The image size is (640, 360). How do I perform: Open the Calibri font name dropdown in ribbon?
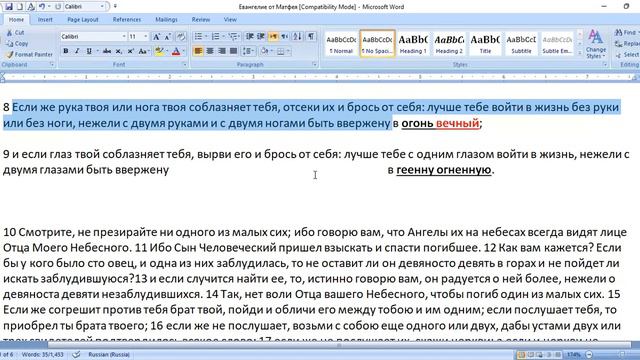[x=124, y=37]
